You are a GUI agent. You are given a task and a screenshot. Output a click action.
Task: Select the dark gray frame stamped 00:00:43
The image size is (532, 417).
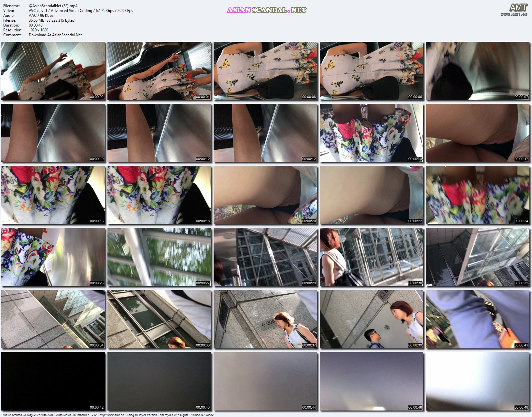[159, 381]
